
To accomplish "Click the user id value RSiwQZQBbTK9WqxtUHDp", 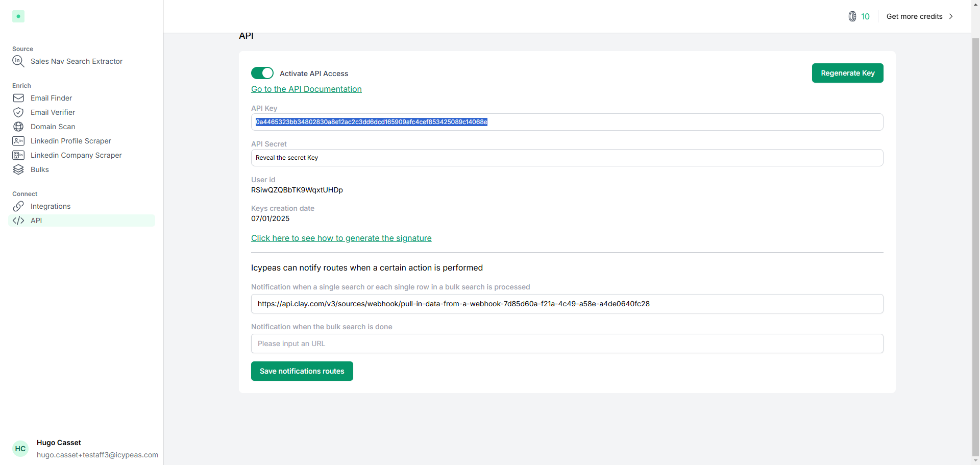I will 297,190.
